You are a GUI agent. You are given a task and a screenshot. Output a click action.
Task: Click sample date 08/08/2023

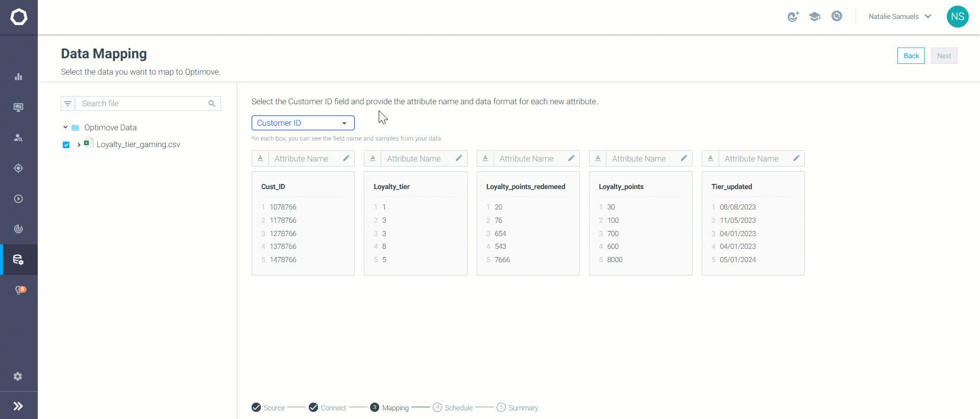click(738, 207)
